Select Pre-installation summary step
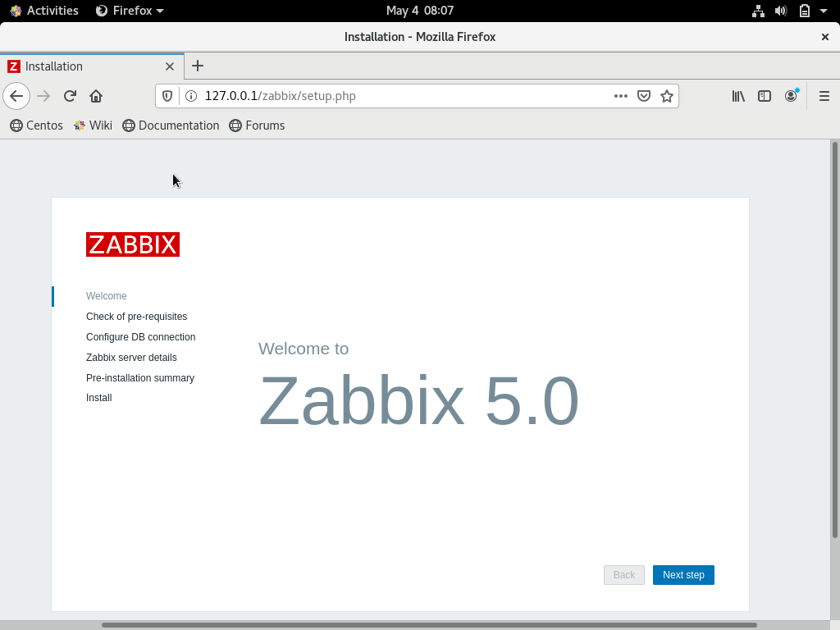Screen dimensions: 840x630 pos(140,377)
